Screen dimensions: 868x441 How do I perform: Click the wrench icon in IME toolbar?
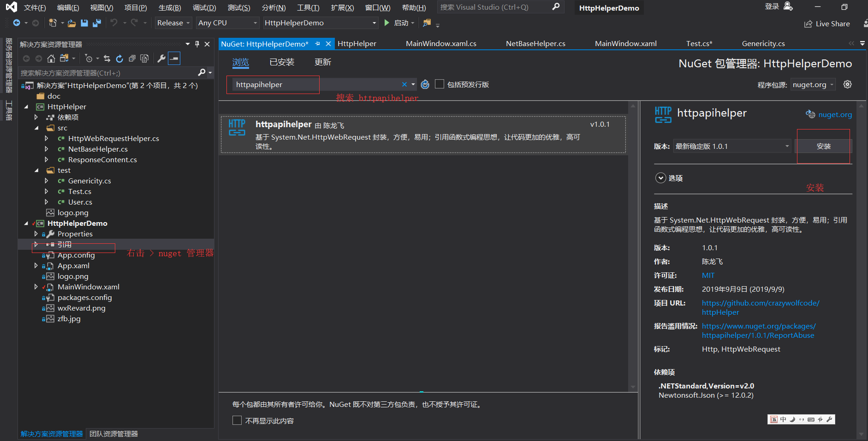point(829,419)
